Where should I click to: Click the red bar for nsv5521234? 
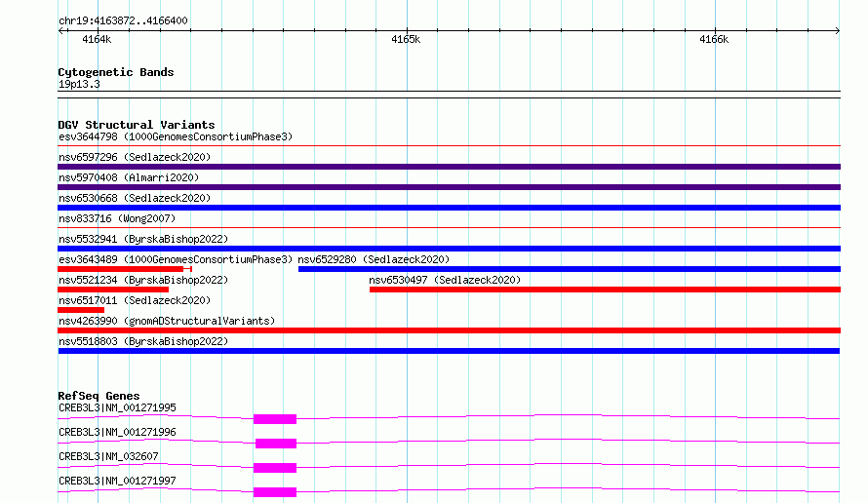tap(113, 290)
